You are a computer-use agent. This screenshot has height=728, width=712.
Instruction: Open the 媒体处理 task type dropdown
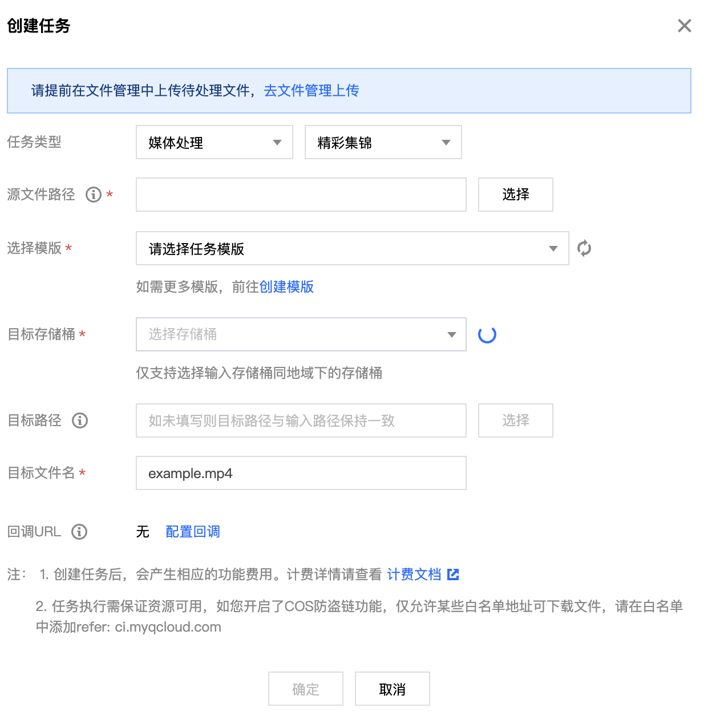click(x=215, y=142)
